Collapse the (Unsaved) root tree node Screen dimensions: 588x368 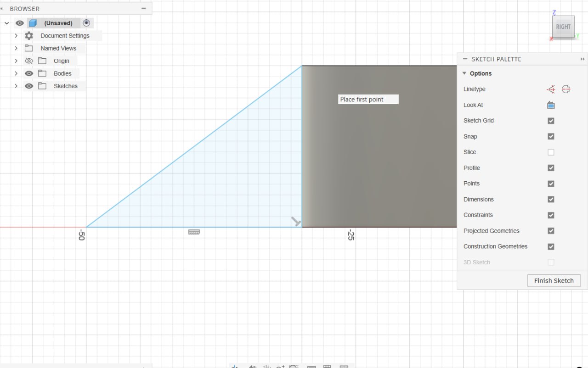[x=7, y=23]
